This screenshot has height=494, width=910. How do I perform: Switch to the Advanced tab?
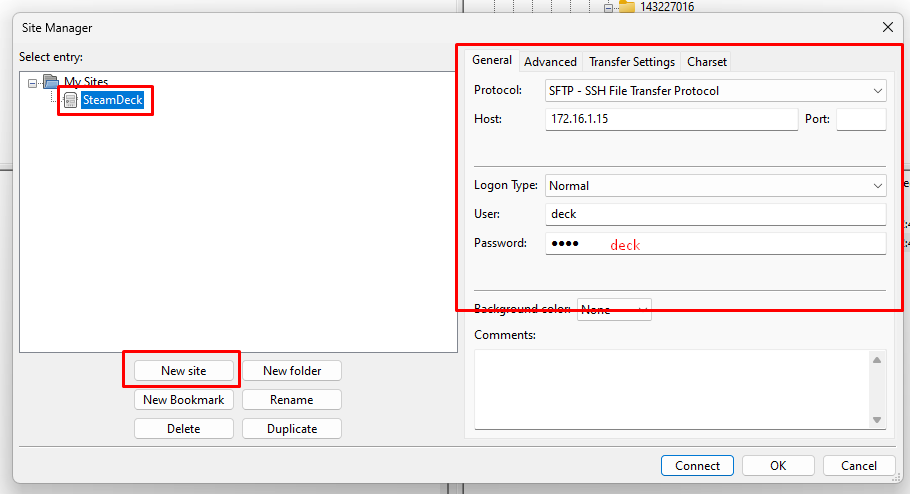click(550, 62)
